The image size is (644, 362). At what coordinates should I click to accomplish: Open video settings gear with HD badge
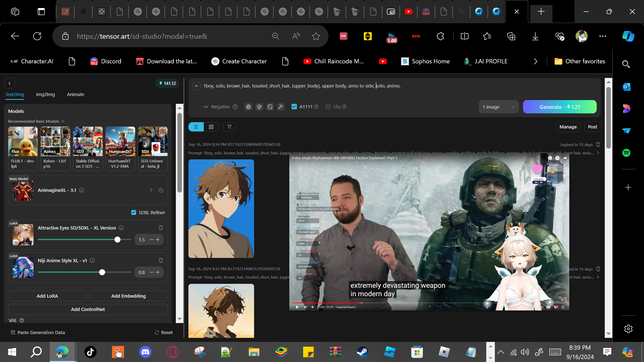coord(556,307)
